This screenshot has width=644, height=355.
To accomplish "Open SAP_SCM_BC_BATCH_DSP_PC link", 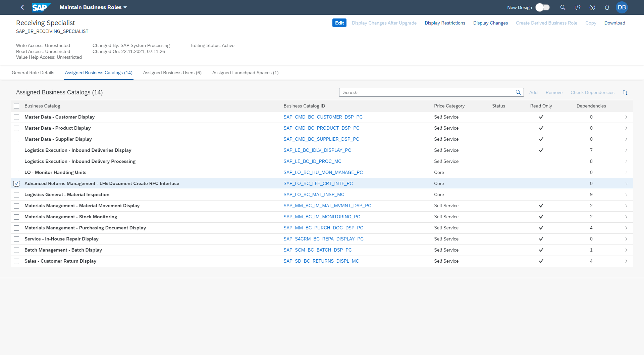I will coord(318,250).
